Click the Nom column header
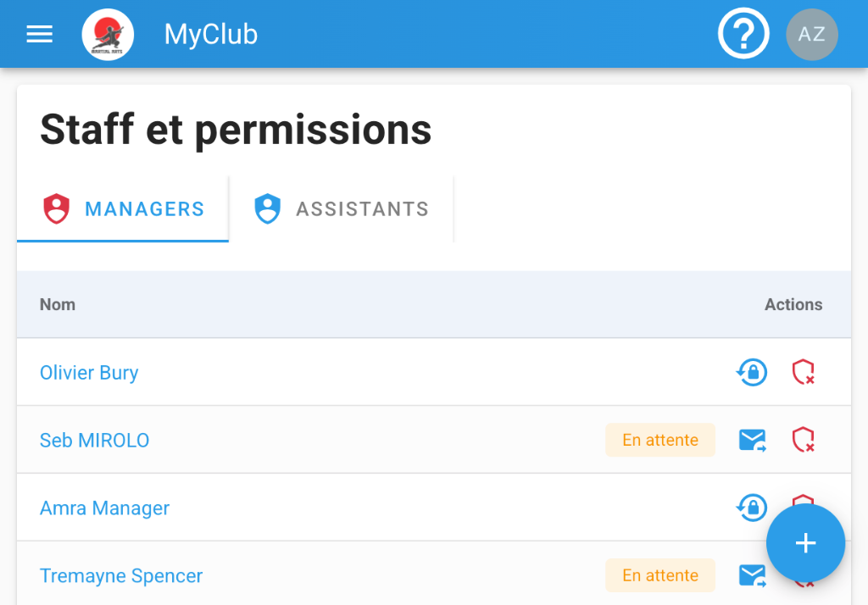The image size is (868, 605). click(58, 304)
